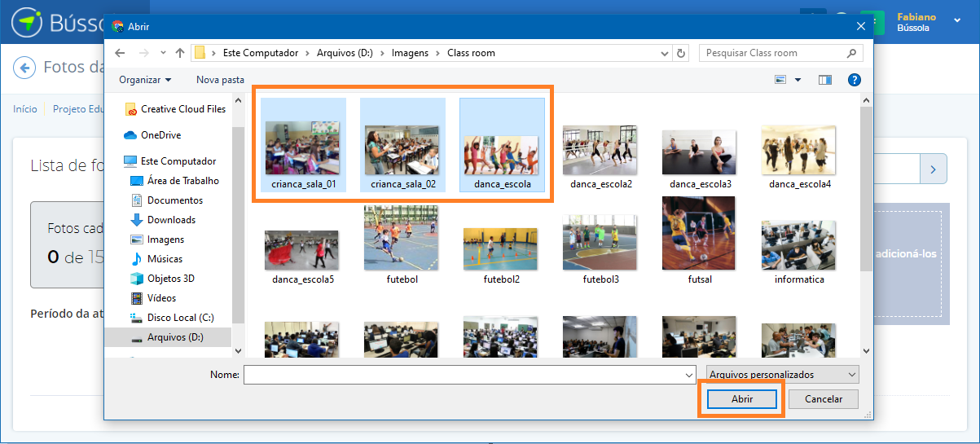
Task: Select the informatica image
Action: [800, 252]
